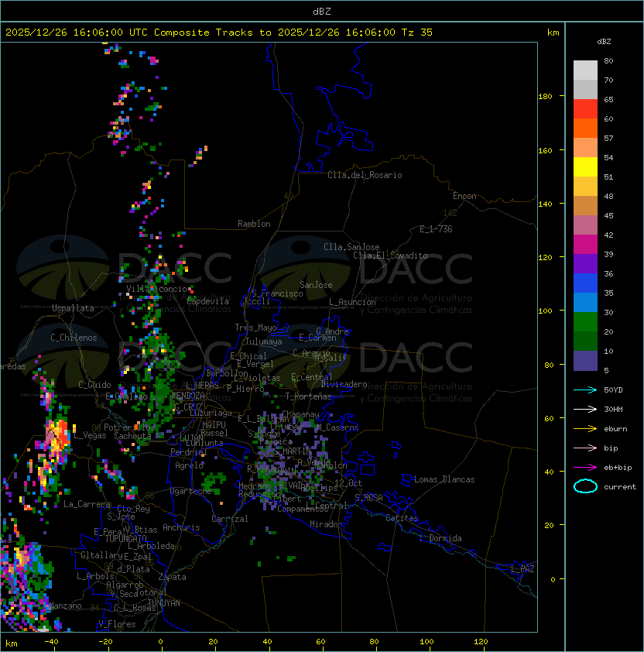Select the 'Mirador' label
The width and height of the screenshot is (644, 652).
click(x=326, y=524)
